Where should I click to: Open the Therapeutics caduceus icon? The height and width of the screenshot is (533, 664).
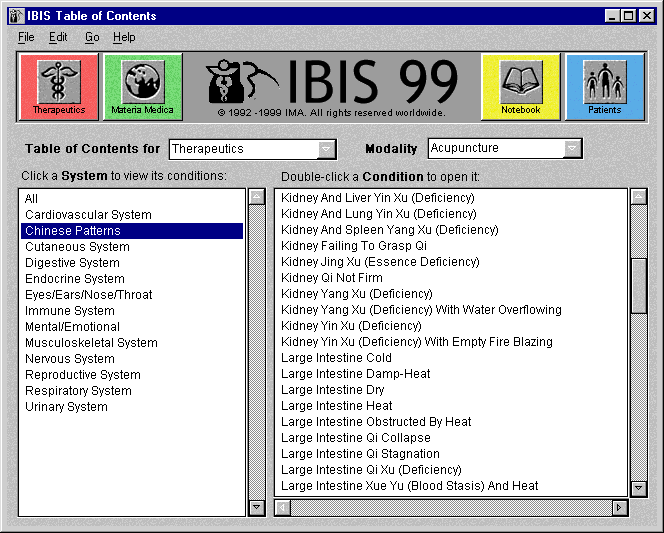click(x=59, y=87)
